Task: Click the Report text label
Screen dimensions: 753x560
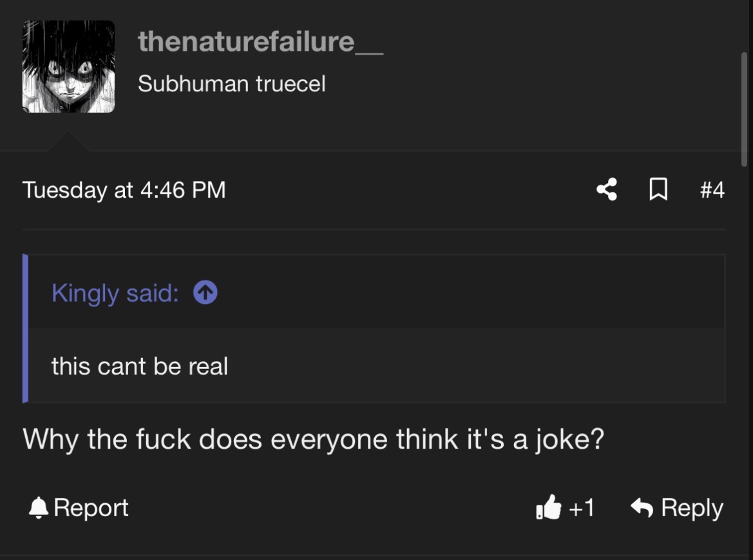Action: click(91, 507)
